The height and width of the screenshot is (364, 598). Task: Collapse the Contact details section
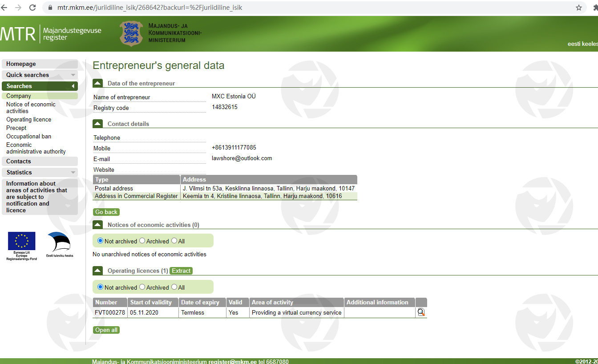point(97,124)
